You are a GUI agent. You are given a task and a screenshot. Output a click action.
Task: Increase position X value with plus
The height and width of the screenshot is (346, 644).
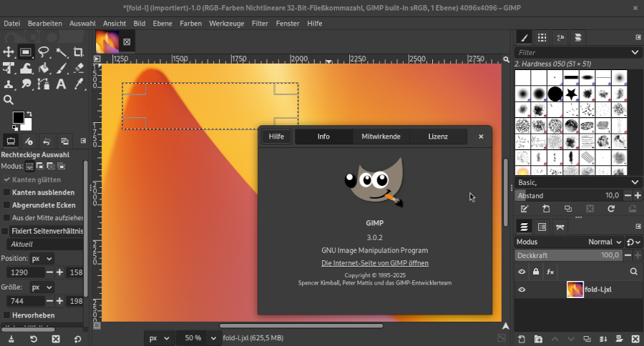[59, 272]
